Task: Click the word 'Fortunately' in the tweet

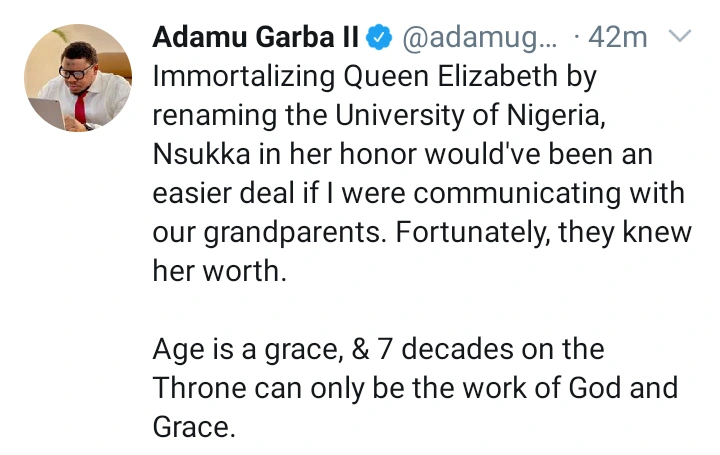Action: coord(472,233)
